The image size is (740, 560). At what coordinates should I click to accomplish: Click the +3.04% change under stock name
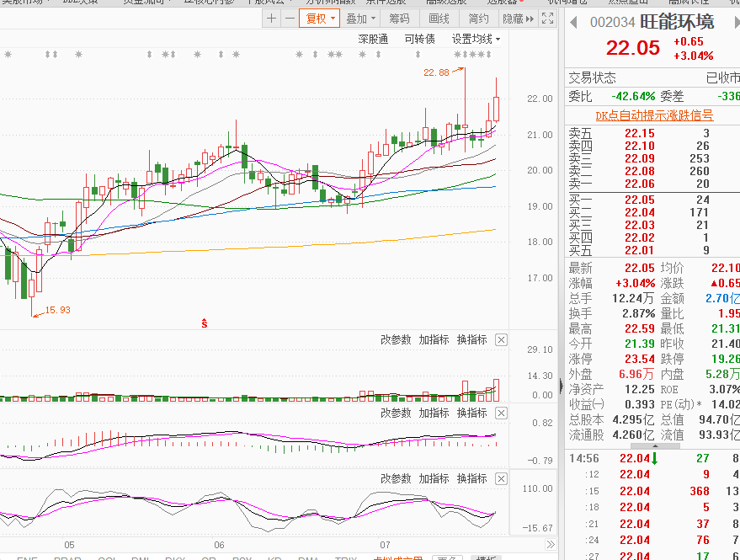pos(694,56)
